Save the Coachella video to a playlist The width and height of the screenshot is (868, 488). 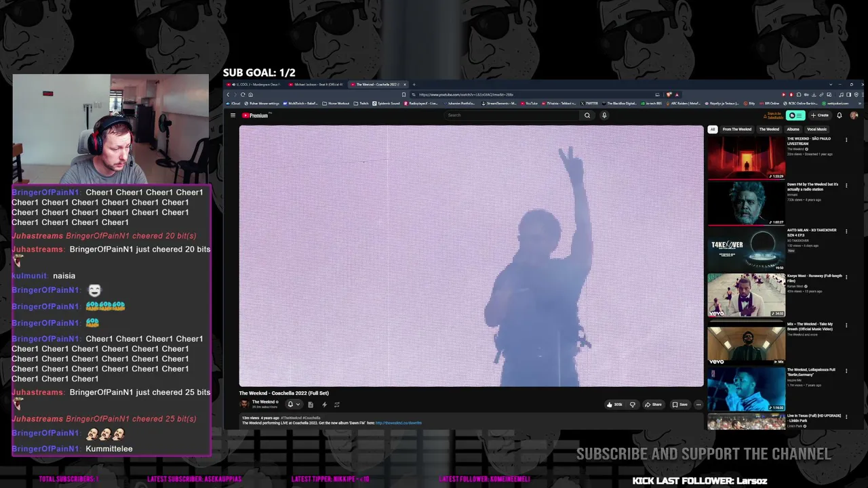(x=679, y=405)
